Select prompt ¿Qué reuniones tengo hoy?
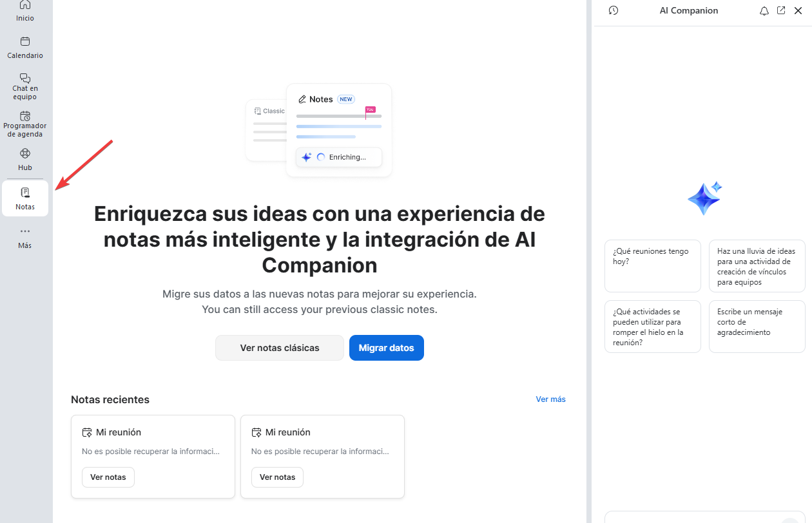 pos(653,266)
